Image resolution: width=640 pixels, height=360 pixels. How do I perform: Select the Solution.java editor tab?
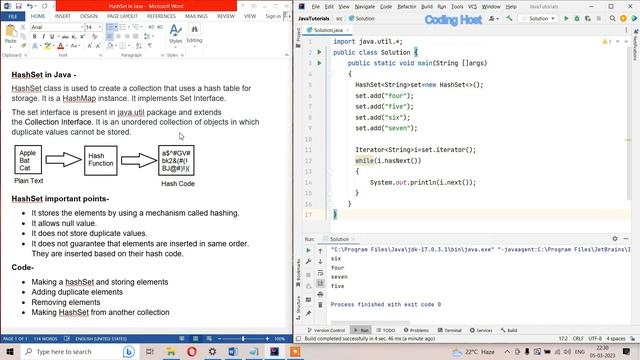tap(328, 30)
